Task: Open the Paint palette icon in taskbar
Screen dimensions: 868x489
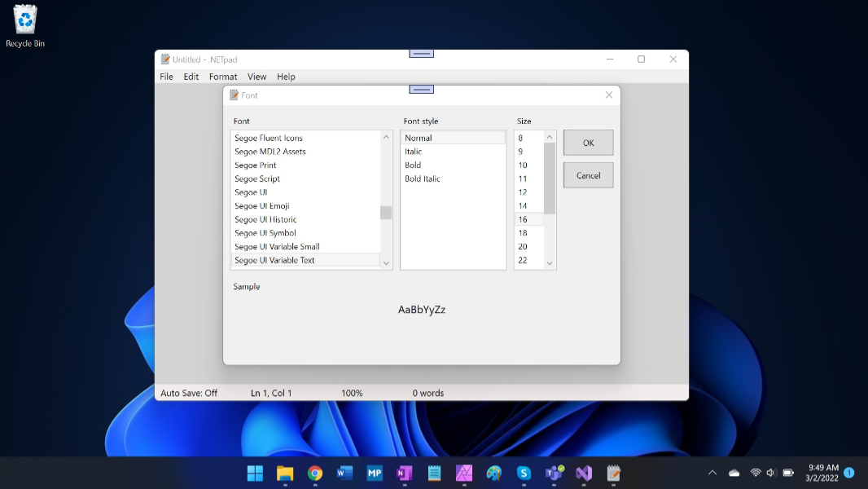Action: pyautogui.click(x=494, y=473)
